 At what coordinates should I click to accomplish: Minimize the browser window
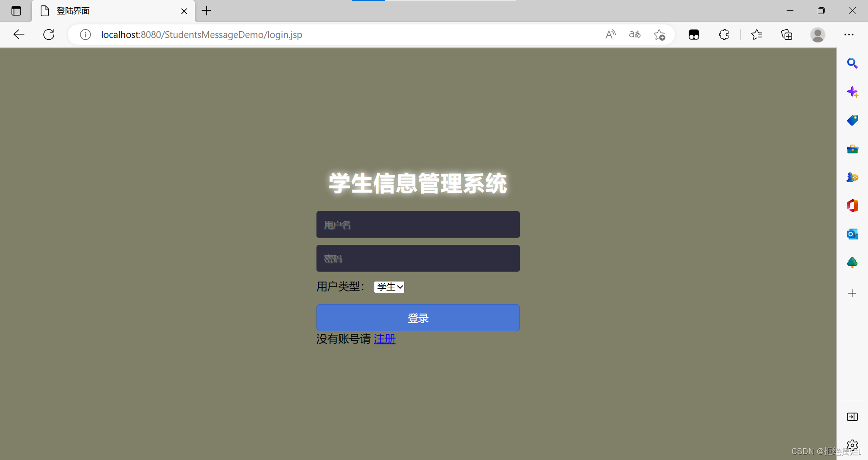pos(790,11)
